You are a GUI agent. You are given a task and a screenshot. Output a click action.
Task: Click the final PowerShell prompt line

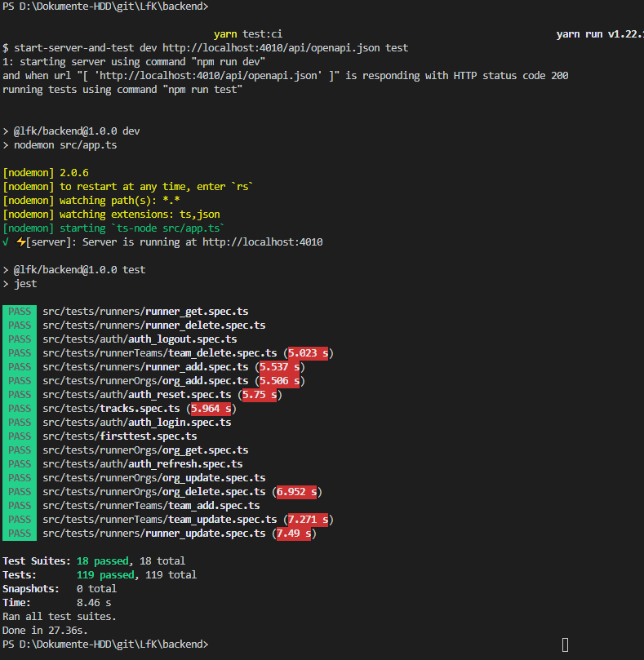coord(104,644)
